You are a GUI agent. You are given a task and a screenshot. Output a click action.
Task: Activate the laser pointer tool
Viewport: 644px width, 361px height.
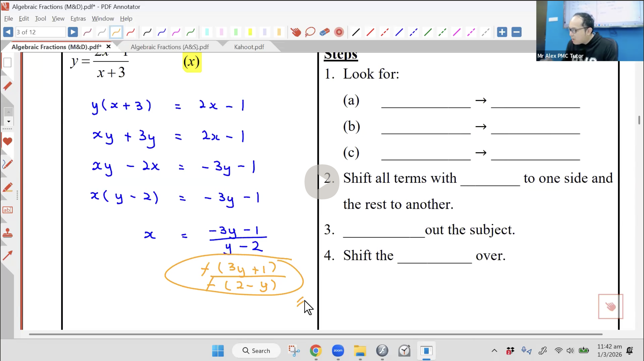tap(339, 32)
